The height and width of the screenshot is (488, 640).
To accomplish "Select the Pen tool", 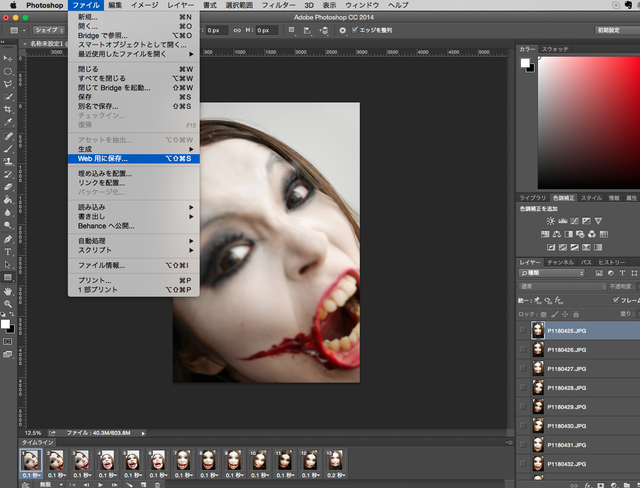I will coord(8,239).
